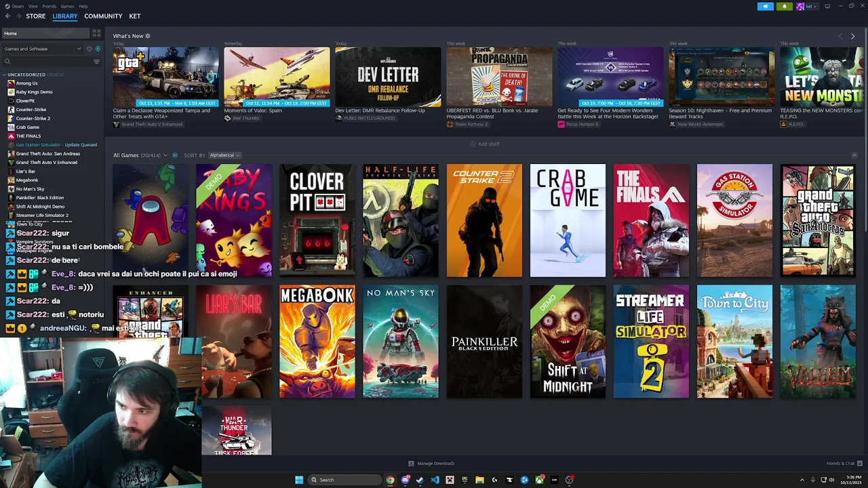Click the taskbar Search box
Viewport: 868px width, 488px height.
point(344,480)
